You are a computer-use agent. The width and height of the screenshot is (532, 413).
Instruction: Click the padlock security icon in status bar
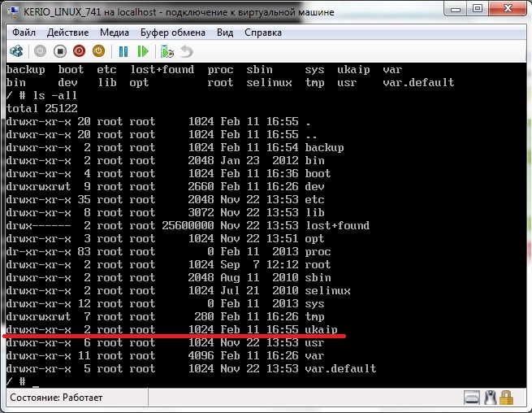coord(507,398)
